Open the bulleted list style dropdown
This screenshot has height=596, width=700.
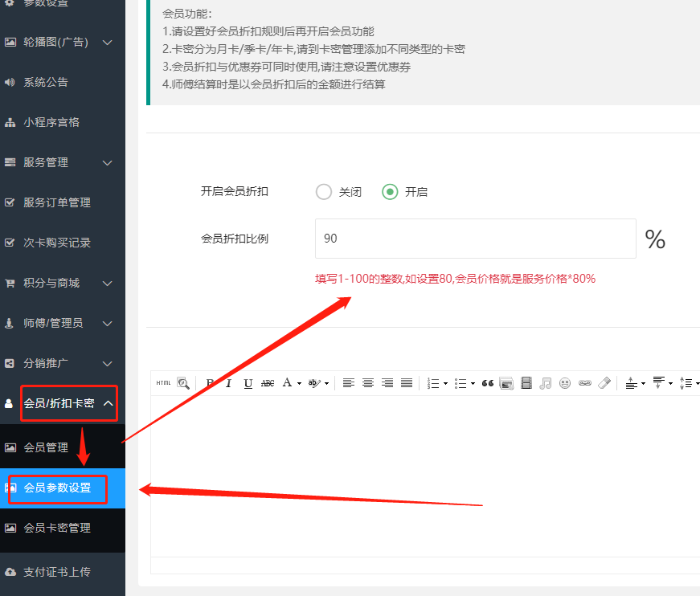pyautogui.click(x=473, y=383)
